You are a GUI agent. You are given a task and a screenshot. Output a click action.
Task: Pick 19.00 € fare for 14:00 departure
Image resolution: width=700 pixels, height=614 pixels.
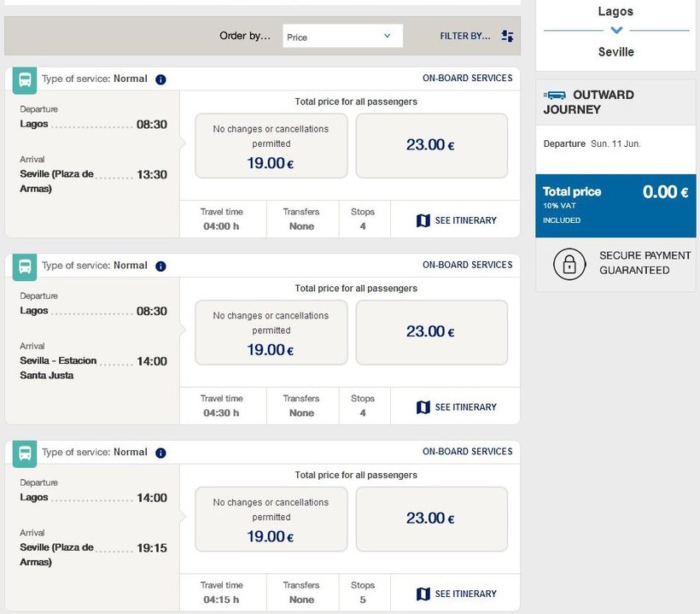click(x=271, y=519)
